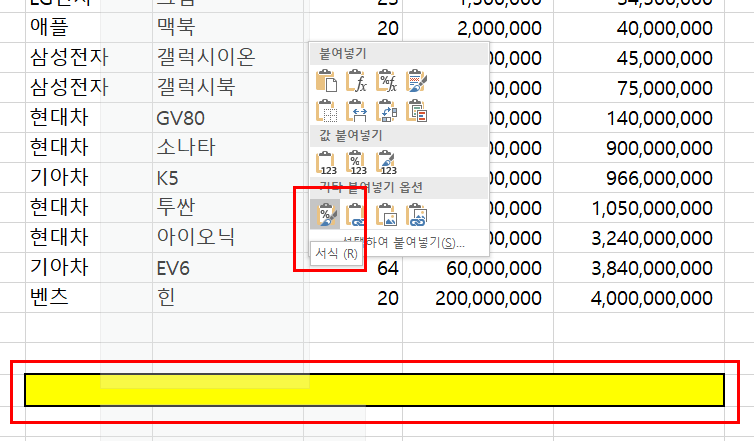Click the 갤럭시이온 cell
The image size is (754, 441).
coord(228,57)
